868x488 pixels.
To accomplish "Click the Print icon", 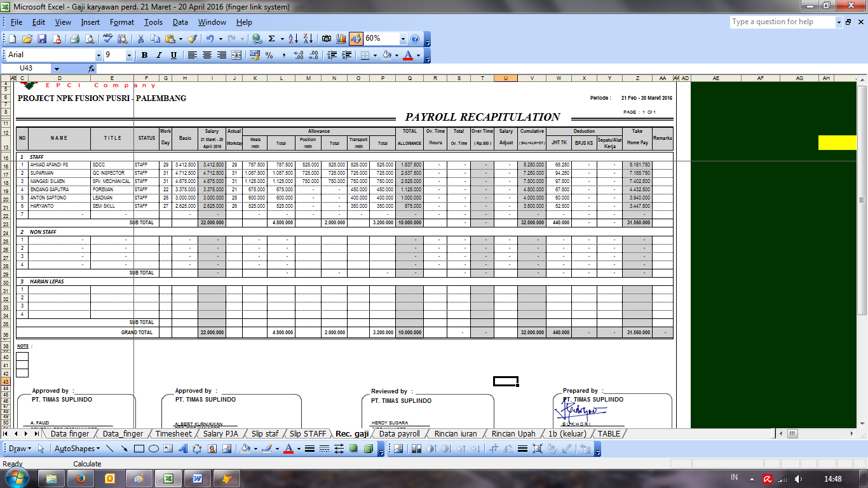I will click(x=74, y=39).
